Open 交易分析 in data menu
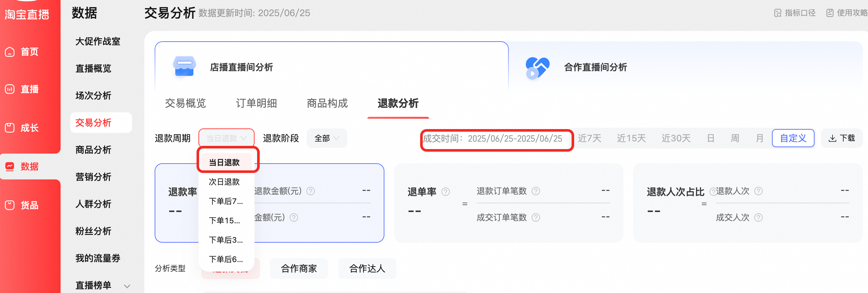The image size is (868, 293). click(101, 123)
